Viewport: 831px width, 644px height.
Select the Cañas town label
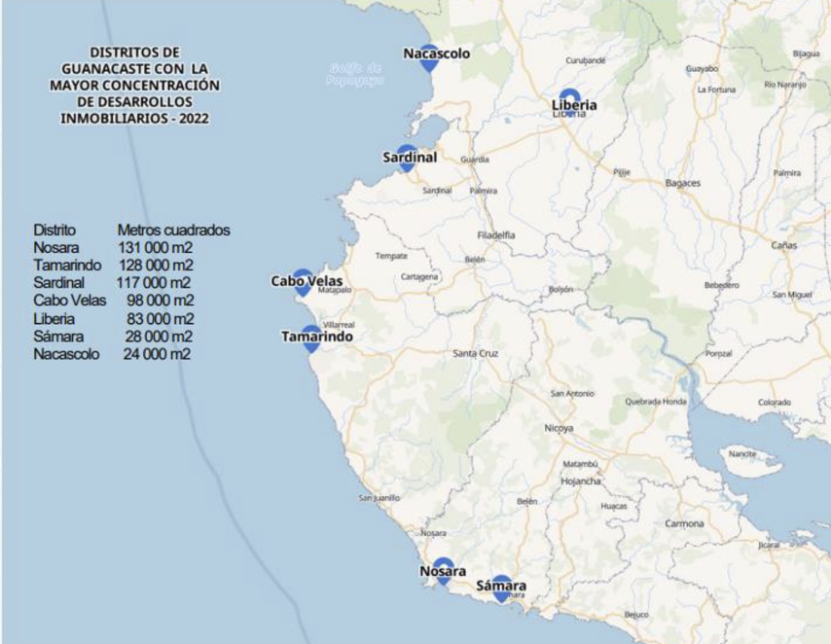783,245
